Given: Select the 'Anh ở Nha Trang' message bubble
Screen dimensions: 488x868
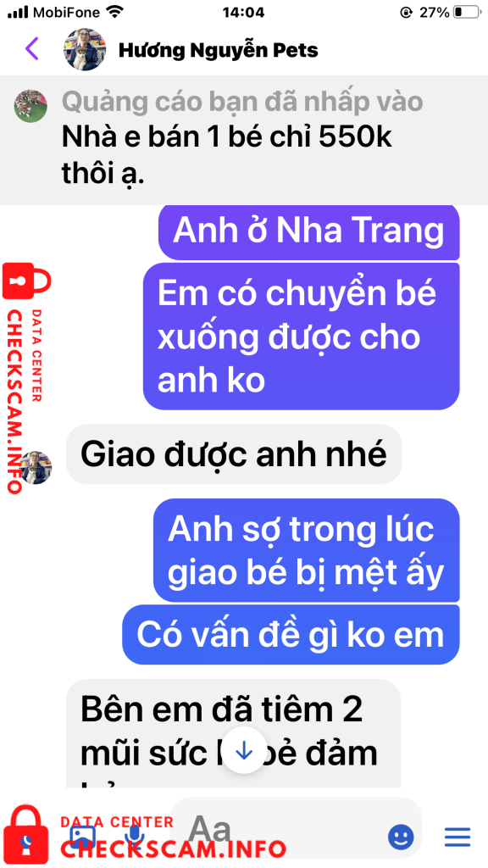Looking at the screenshot, I should click(x=308, y=232).
